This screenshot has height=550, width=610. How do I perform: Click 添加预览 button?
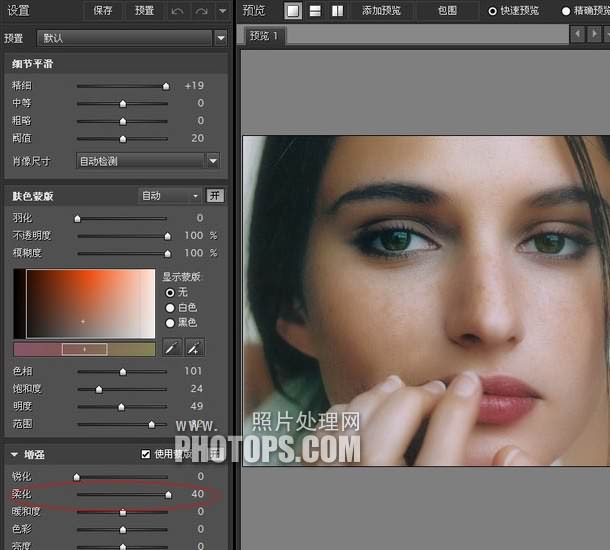[381, 11]
